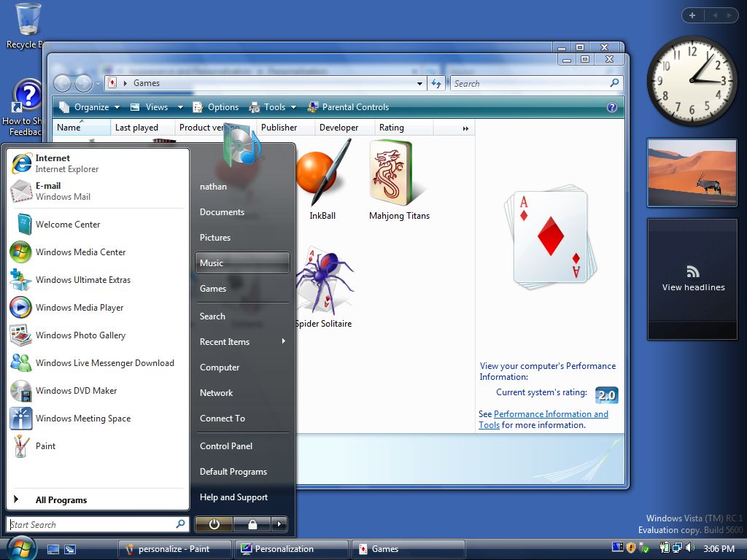Screen dimensions: 747x560
Task: Click the Games window Search box
Action: (536, 83)
